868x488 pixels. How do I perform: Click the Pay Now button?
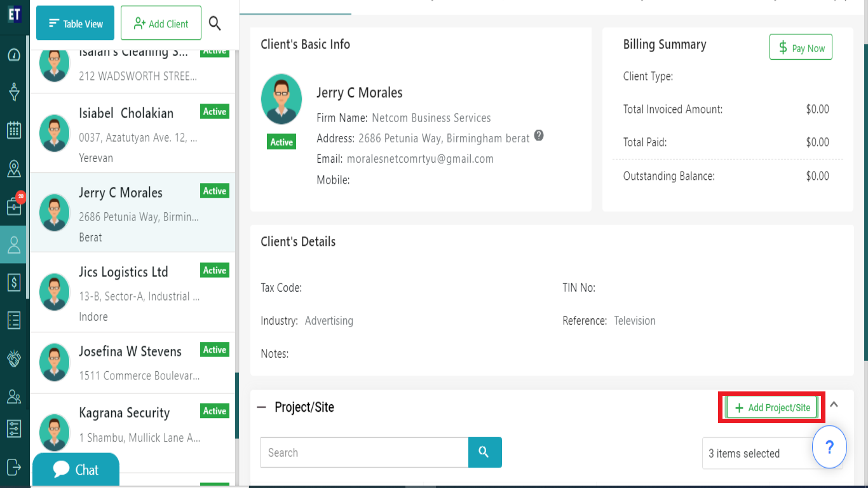pyautogui.click(x=801, y=48)
